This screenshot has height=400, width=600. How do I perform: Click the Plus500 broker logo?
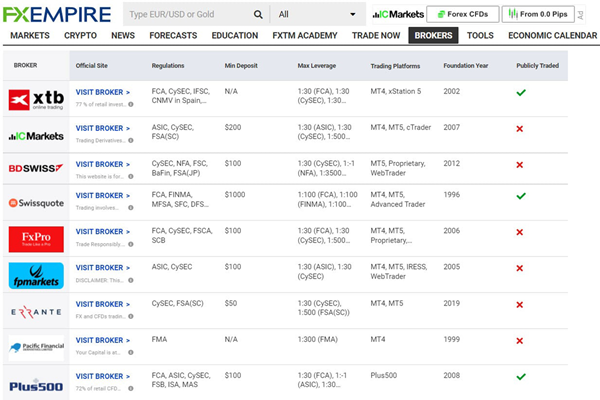tap(35, 385)
